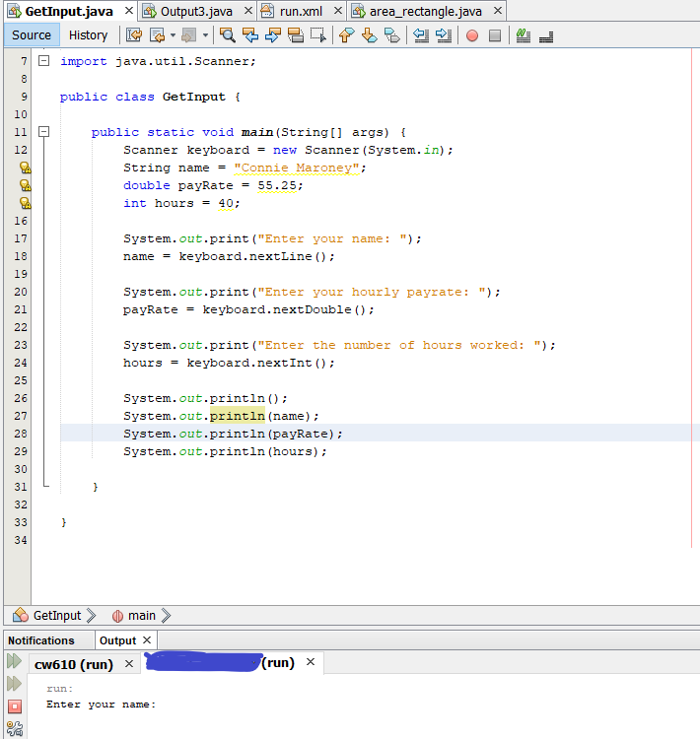The width and height of the screenshot is (700, 739).
Task: Click the red Stop build/run icon
Action: (x=15, y=706)
